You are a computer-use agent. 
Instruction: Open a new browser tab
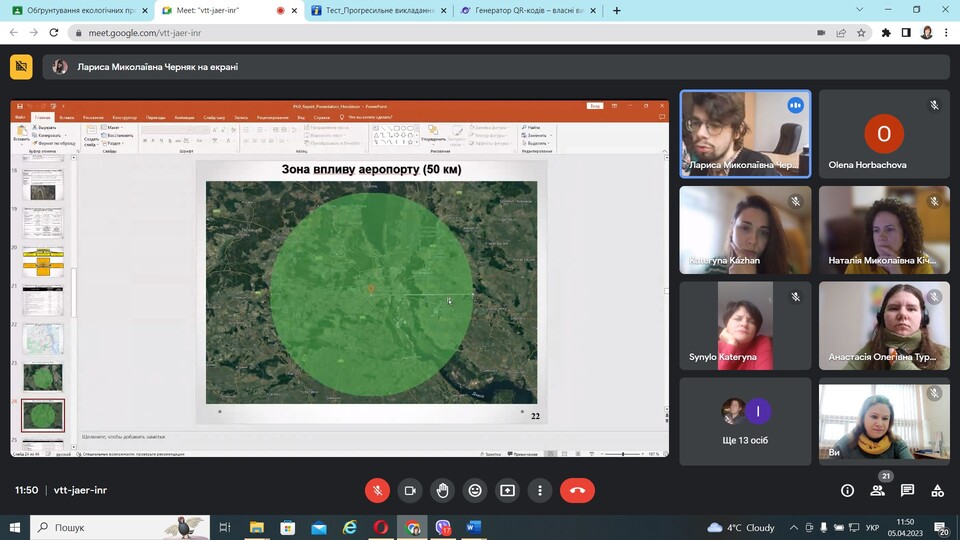click(x=616, y=10)
